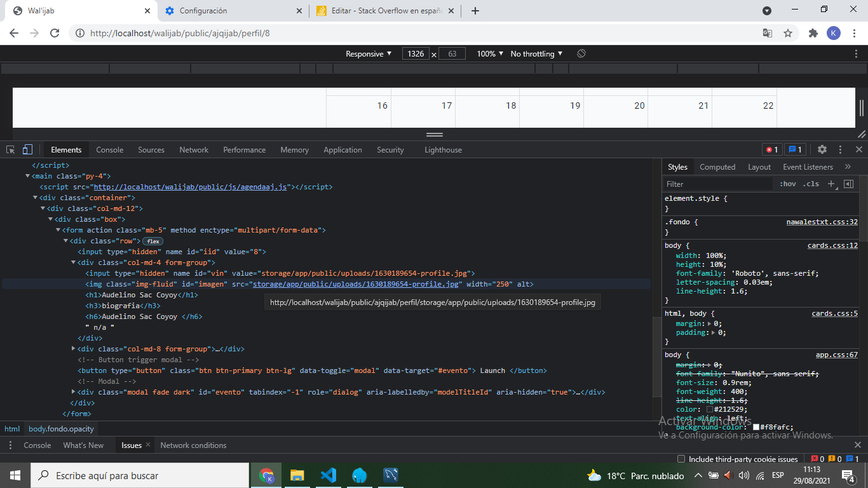
Task: Open the Lighthouse tab
Action: (x=443, y=150)
